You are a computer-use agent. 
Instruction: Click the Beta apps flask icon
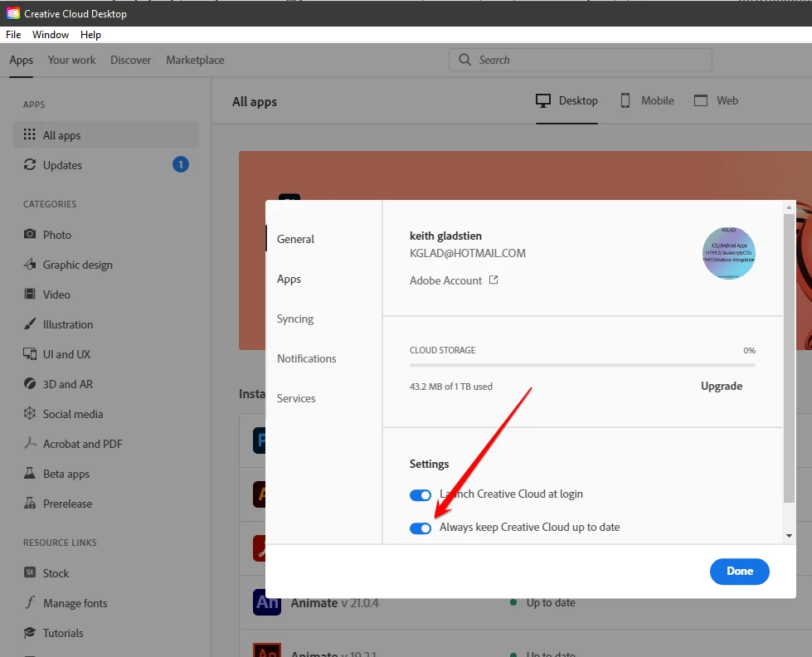pos(30,473)
